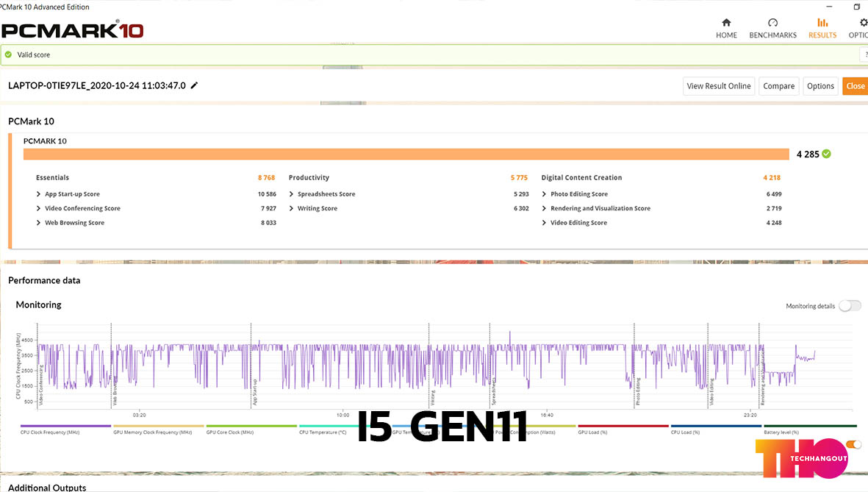This screenshot has height=492, width=868.
Task: Expand Web Browsing Score details
Action: click(38, 223)
